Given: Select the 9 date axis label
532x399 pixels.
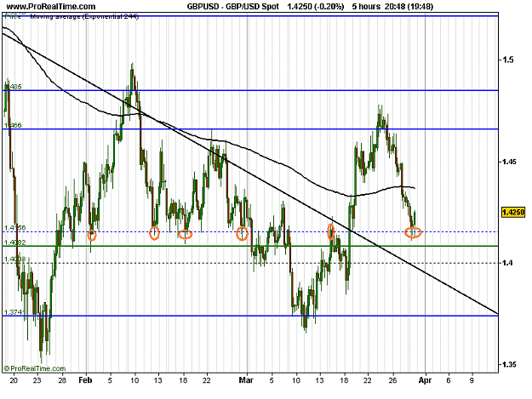Looking at the screenshot, I should (x=472, y=380).
